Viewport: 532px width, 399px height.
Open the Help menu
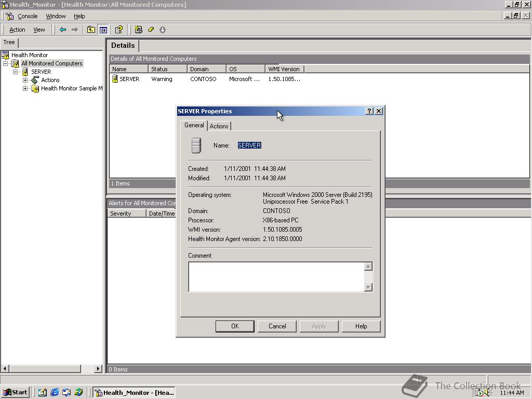pos(79,16)
